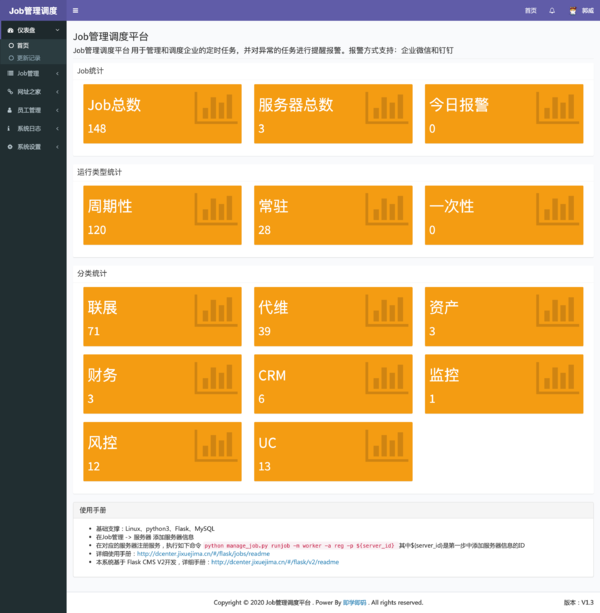Screen dimensions: 600x613
Task: Toggle the sidebar with the hamburger icon
Action: point(75,11)
